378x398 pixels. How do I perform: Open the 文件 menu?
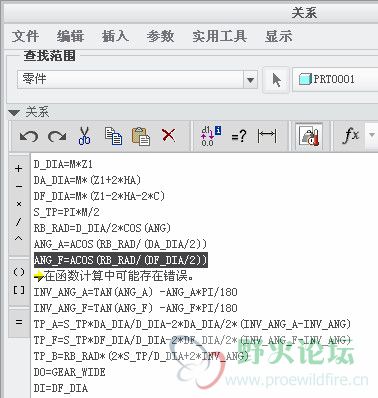pos(25,36)
